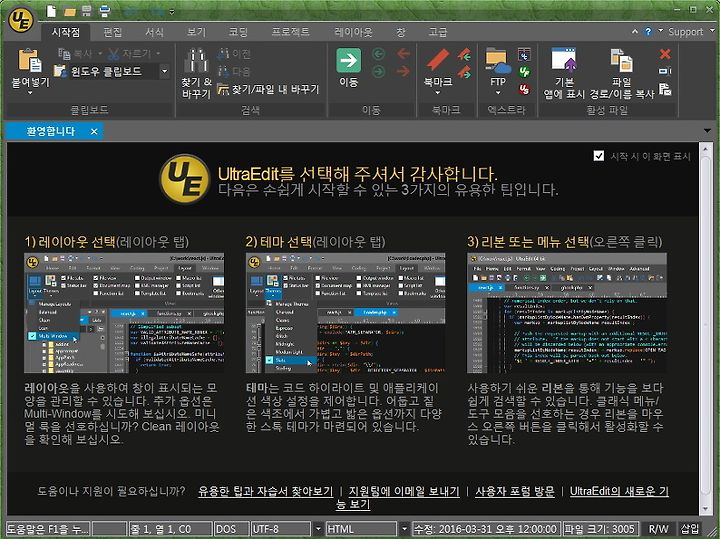Click 기본 앱에 표시 icon
720x539 pixels.
564,60
